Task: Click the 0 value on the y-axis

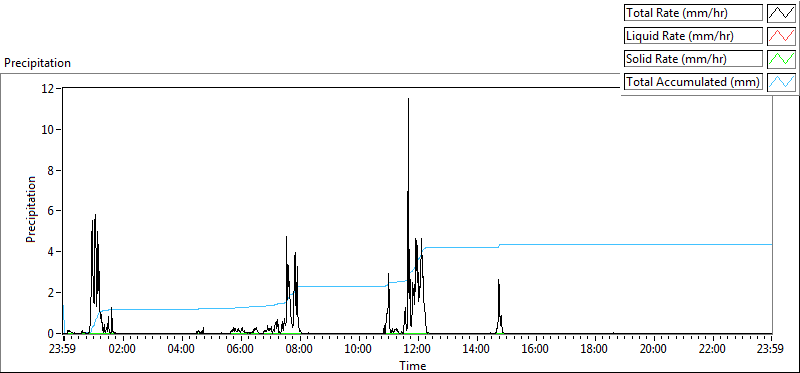Action: tap(52, 334)
